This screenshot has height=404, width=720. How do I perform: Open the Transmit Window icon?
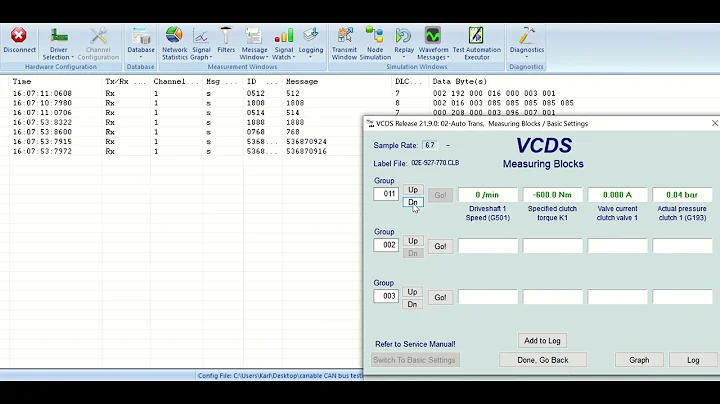344,35
